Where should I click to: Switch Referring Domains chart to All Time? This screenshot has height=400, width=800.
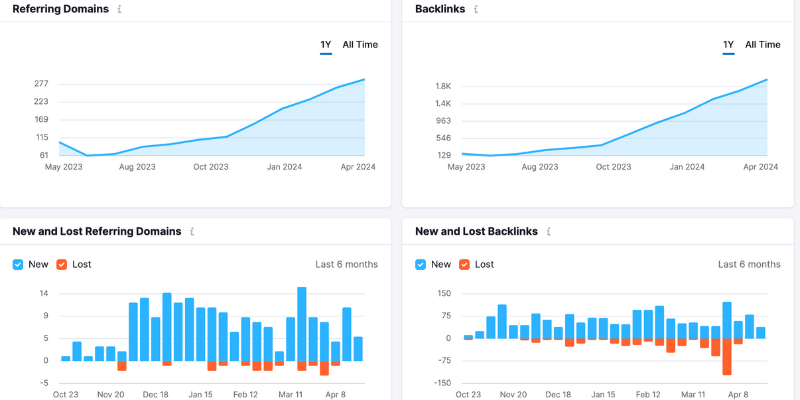click(x=360, y=45)
